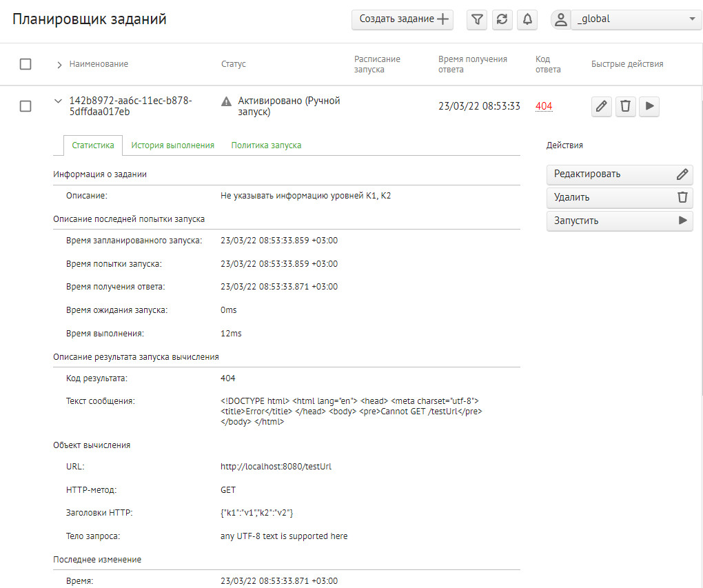
Task: Select the Статистика tab
Action: tap(93, 145)
